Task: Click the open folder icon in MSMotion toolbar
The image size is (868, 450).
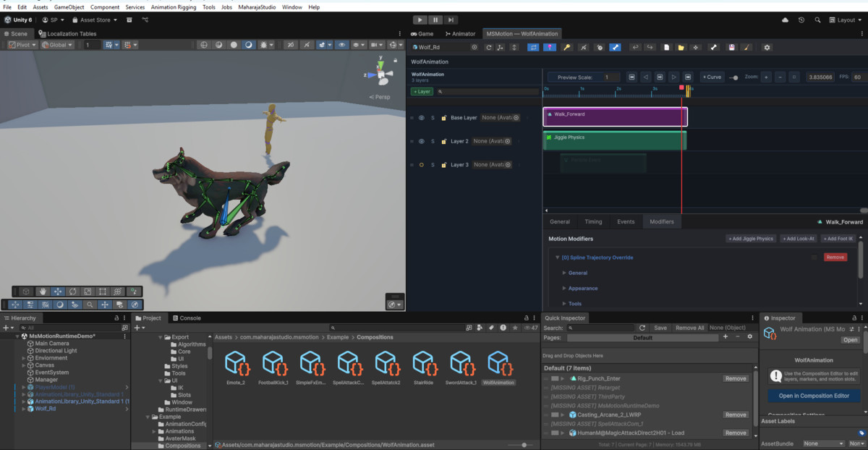Action: coord(681,47)
